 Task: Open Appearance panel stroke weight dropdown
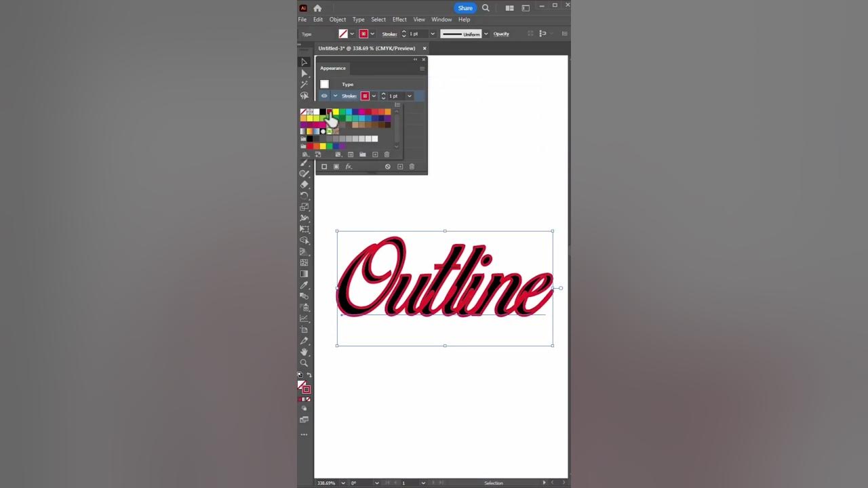pos(409,96)
